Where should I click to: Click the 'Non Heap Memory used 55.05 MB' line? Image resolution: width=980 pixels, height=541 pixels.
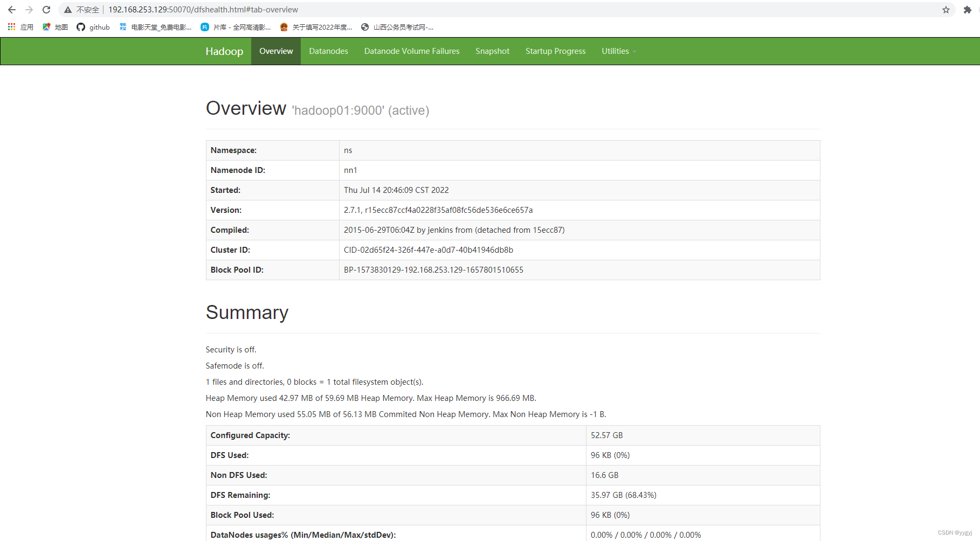(406, 414)
